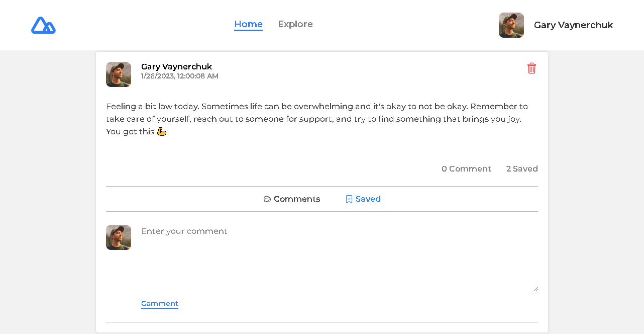The height and width of the screenshot is (334, 644).
Task: Click the profile avatar in the header
Action: (x=511, y=25)
